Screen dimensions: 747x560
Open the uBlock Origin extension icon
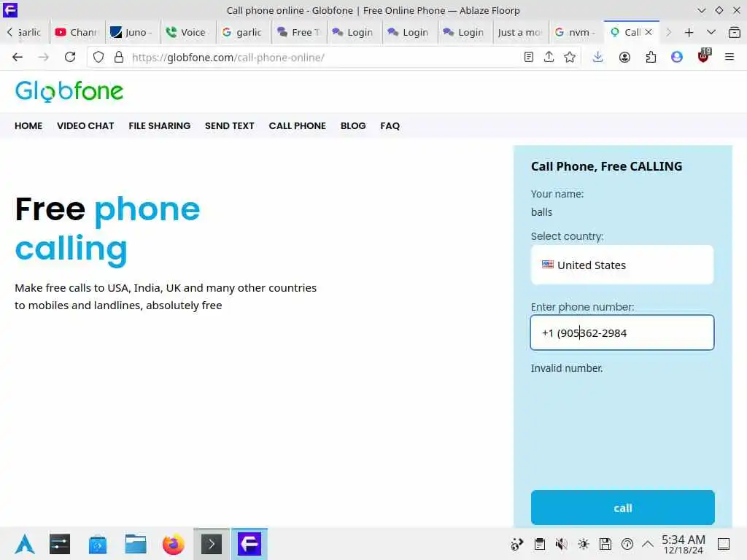pyautogui.click(x=704, y=55)
